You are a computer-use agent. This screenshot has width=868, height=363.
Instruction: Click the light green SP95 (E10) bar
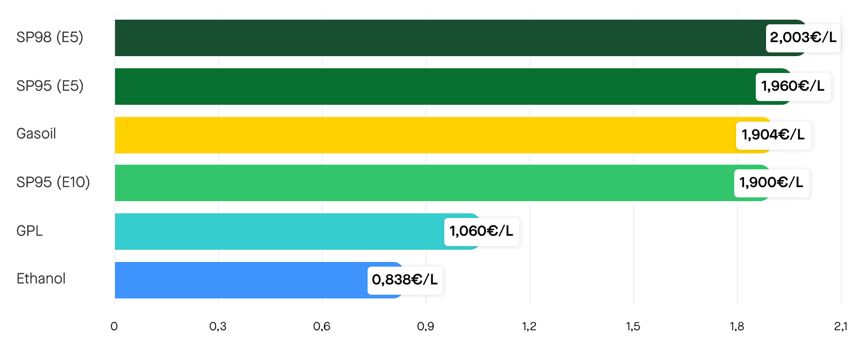click(443, 183)
